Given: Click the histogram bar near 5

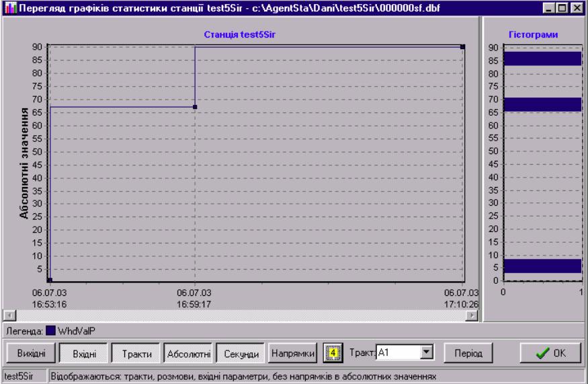Looking at the screenshot, I should [542, 266].
